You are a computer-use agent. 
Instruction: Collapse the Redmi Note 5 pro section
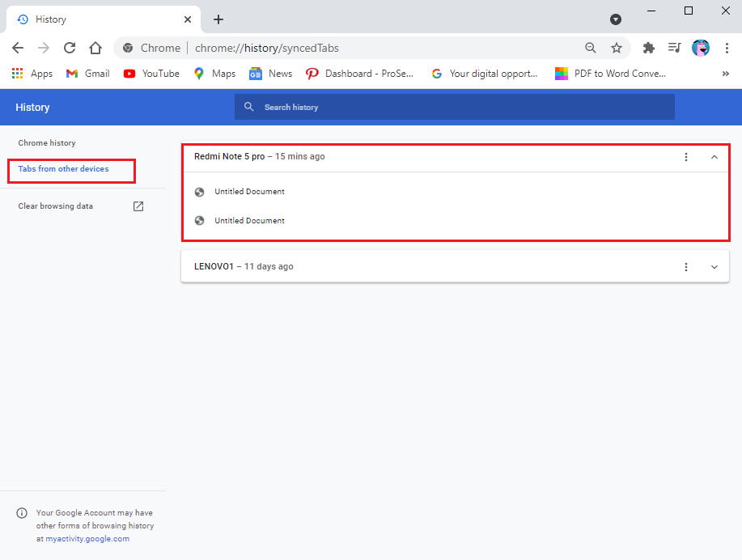(x=714, y=157)
